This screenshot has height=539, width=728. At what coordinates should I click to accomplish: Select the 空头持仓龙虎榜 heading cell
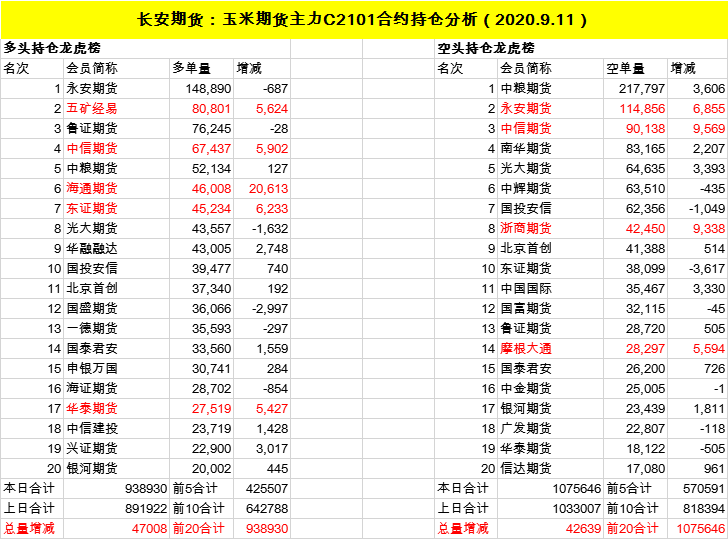point(581,48)
